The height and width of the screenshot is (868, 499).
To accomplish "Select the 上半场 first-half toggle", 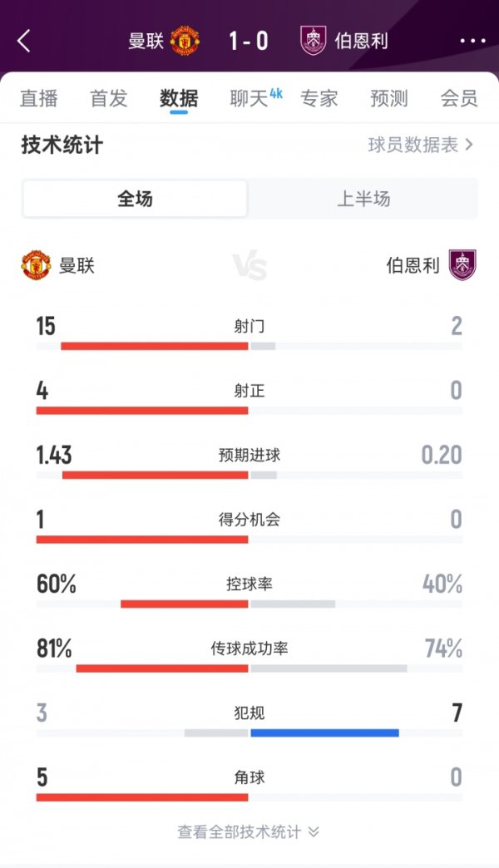I will coord(363,199).
